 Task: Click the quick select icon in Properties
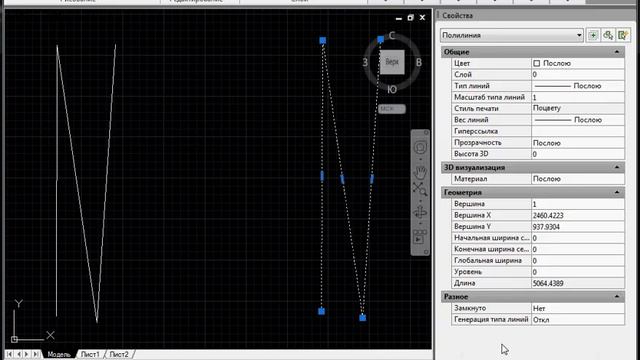click(623, 36)
